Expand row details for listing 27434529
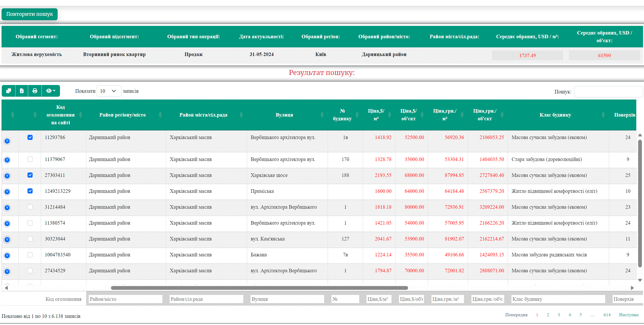The width and height of the screenshot is (644, 325). click(x=7, y=271)
